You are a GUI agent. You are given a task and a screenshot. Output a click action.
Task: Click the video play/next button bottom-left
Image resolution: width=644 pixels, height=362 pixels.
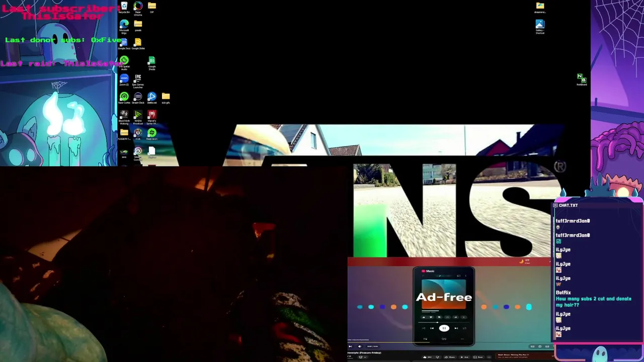coord(350,346)
